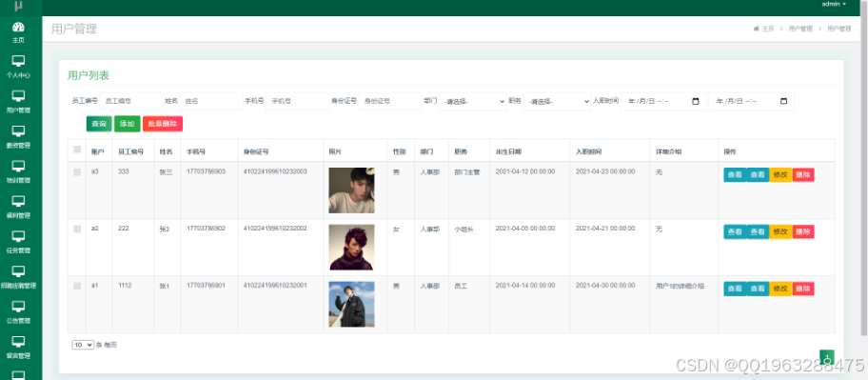Expand the 部门 filter dropdown

point(472,101)
